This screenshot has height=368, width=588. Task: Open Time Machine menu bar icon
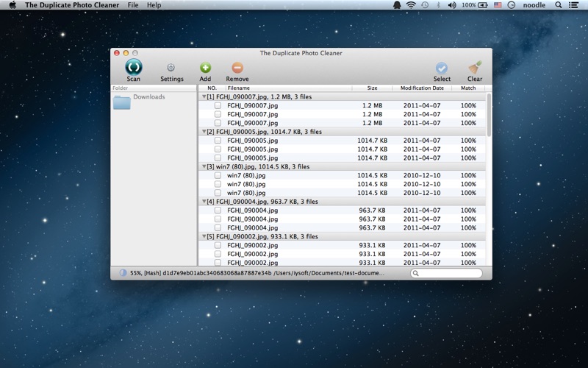point(425,5)
